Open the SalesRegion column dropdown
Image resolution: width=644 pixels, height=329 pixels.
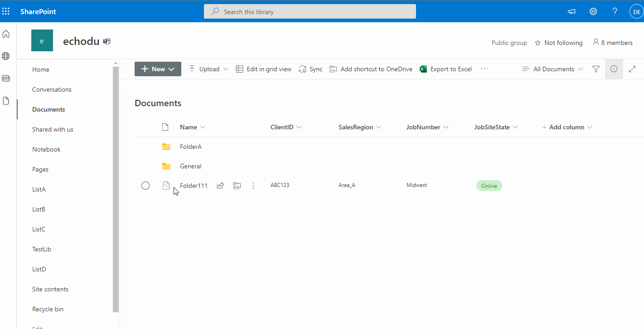tap(360, 127)
